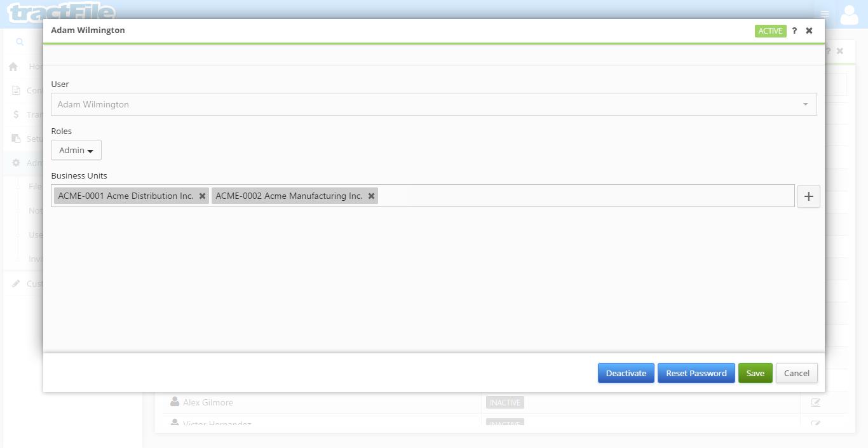Image resolution: width=868 pixels, height=448 pixels.
Task: Open the user profile avatar icon
Action: pos(850,14)
